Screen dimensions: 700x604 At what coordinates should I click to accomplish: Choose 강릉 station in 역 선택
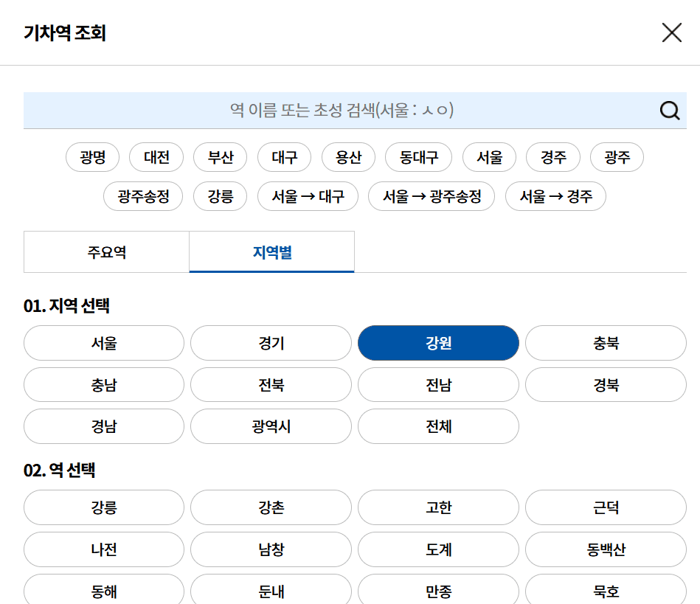pos(104,507)
